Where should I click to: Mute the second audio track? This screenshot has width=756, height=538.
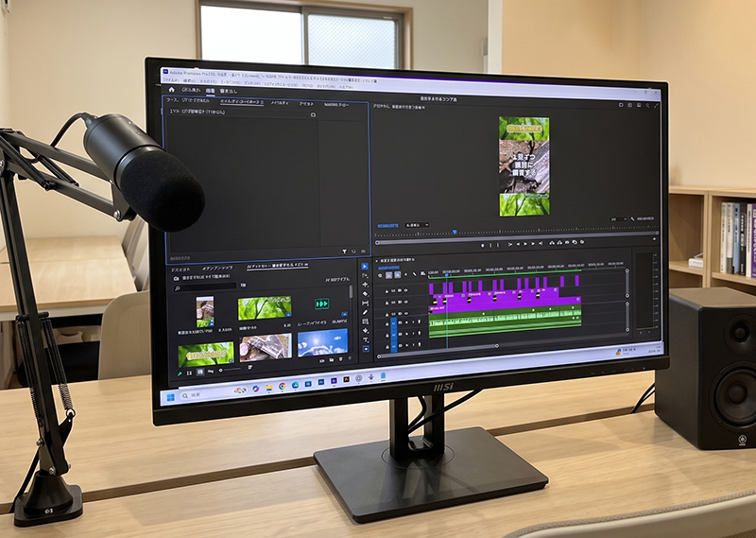[x=406, y=334]
